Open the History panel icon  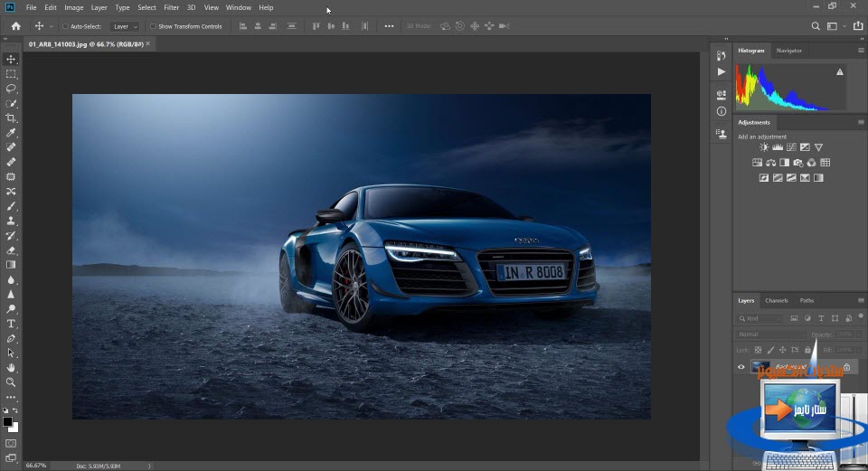[721, 55]
